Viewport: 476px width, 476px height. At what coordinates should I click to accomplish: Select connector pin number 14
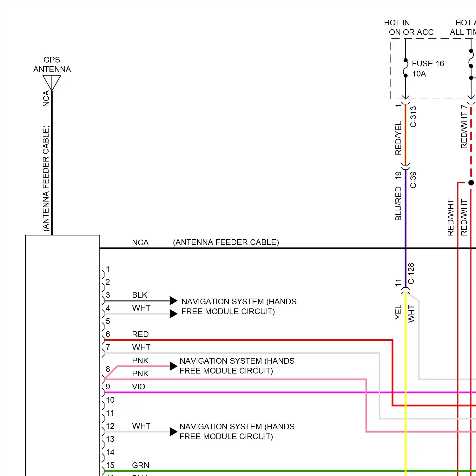[110, 453]
